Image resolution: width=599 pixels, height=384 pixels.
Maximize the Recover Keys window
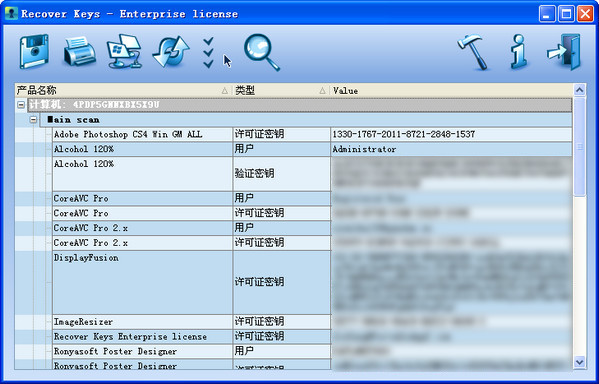tap(566, 14)
